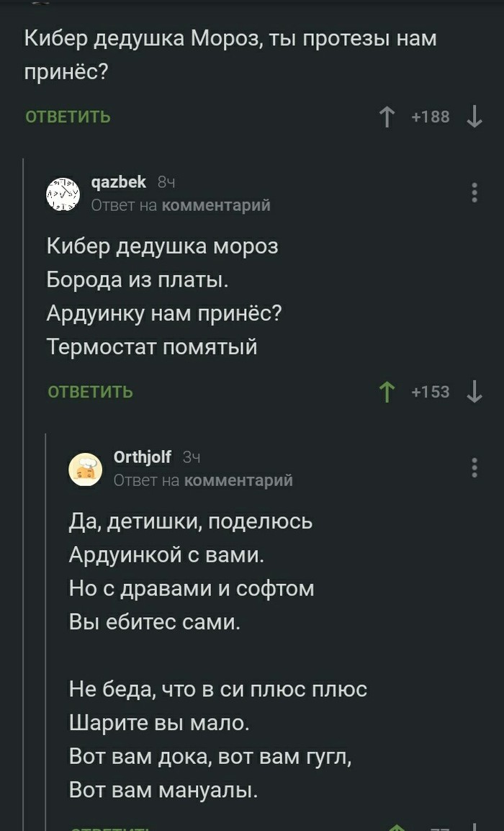
Task: Click the +153 rating counter
Action: tap(431, 392)
